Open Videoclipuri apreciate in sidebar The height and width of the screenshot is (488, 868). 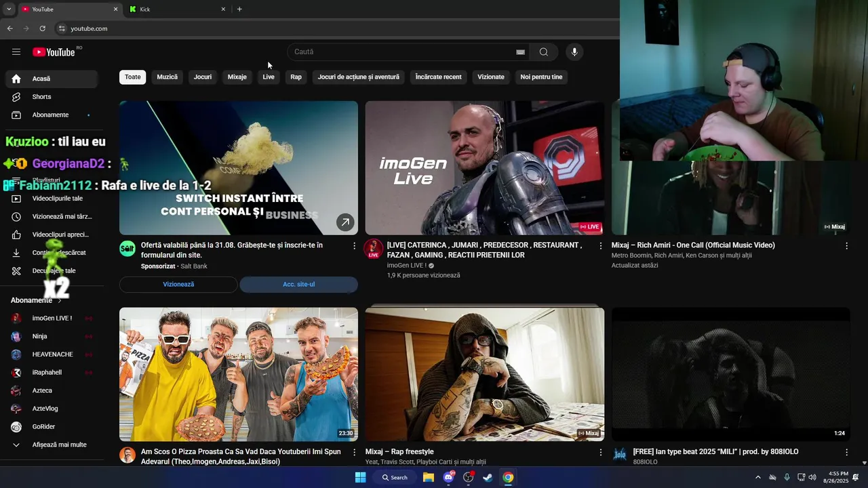(52, 235)
